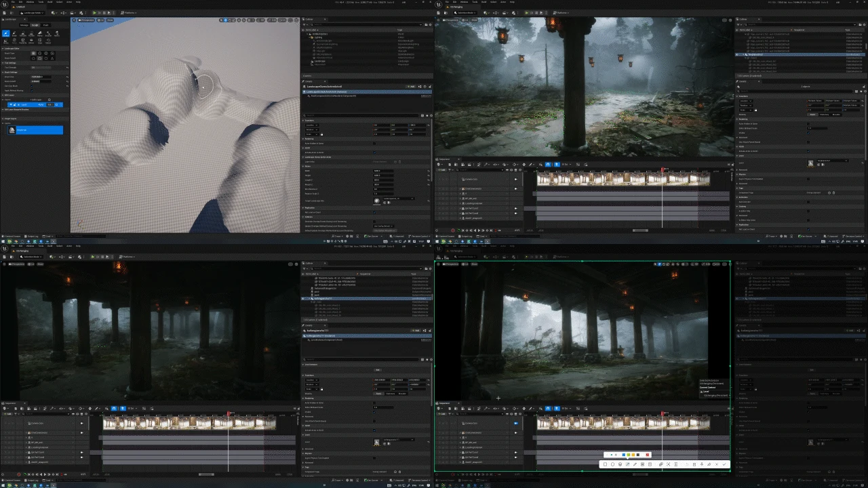Image resolution: width=868 pixels, height=488 pixels.
Task: Toggle the Apply Without Moving checkbox
Action: pos(32,91)
